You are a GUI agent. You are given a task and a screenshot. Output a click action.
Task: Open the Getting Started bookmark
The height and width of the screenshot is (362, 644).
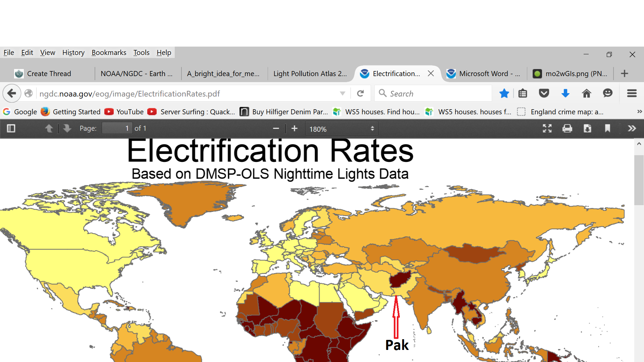pos(71,112)
